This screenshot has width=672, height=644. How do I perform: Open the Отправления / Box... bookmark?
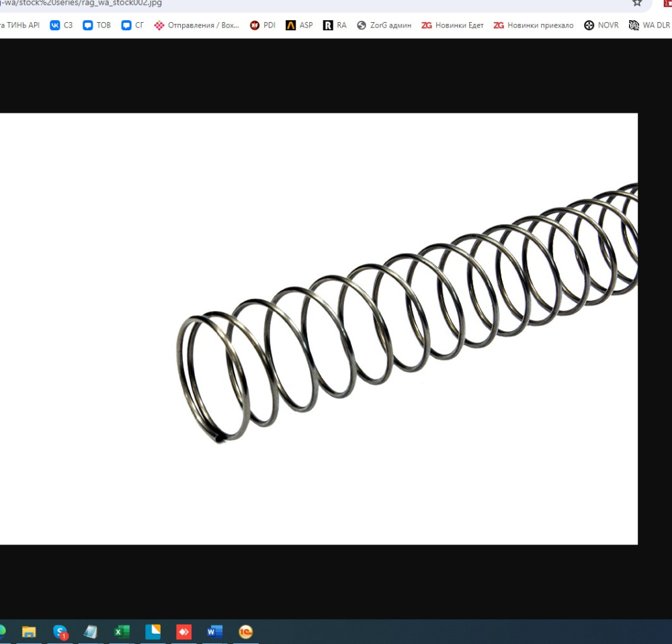click(x=197, y=26)
